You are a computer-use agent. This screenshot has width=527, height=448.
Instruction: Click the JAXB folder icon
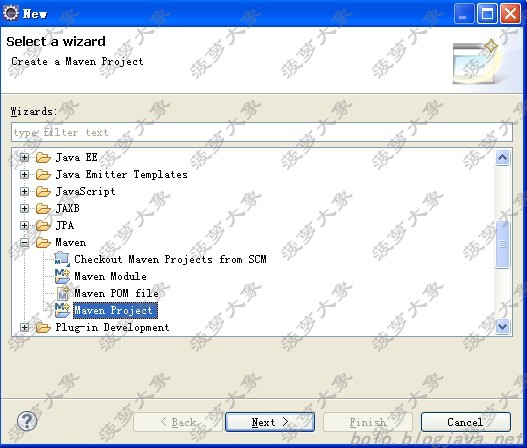pyautogui.click(x=43, y=208)
